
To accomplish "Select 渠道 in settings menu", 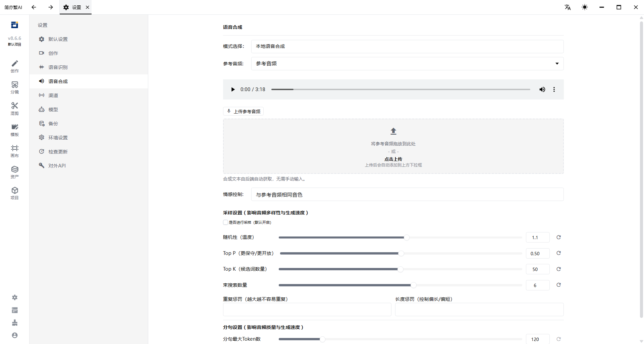I will [89, 95].
